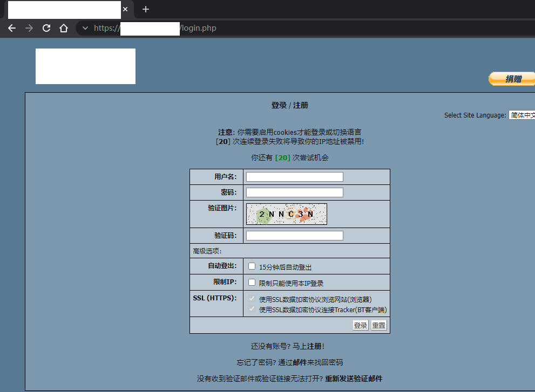The image size is (535, 392).
Task: Click the browser forward arrow
Action: tap(29, 28)
